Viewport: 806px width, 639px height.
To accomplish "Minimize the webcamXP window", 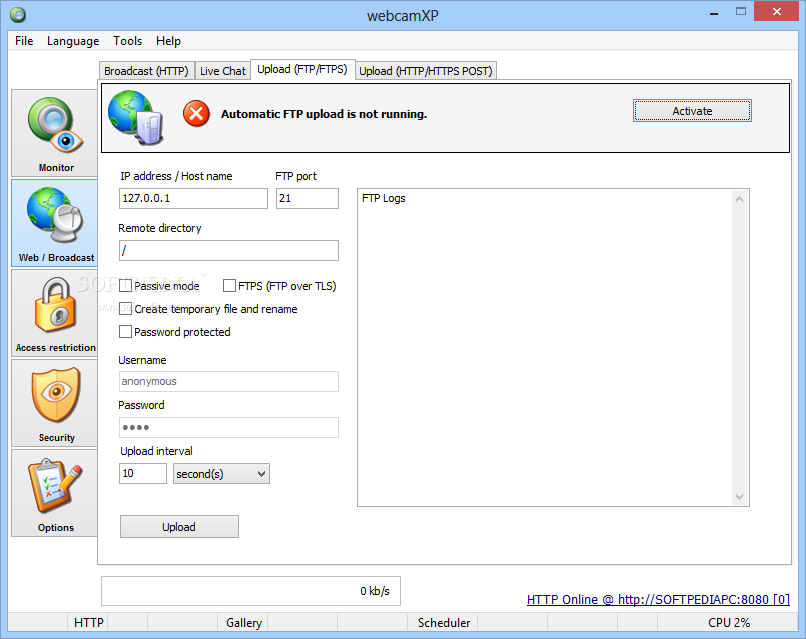I will (713, 13).
